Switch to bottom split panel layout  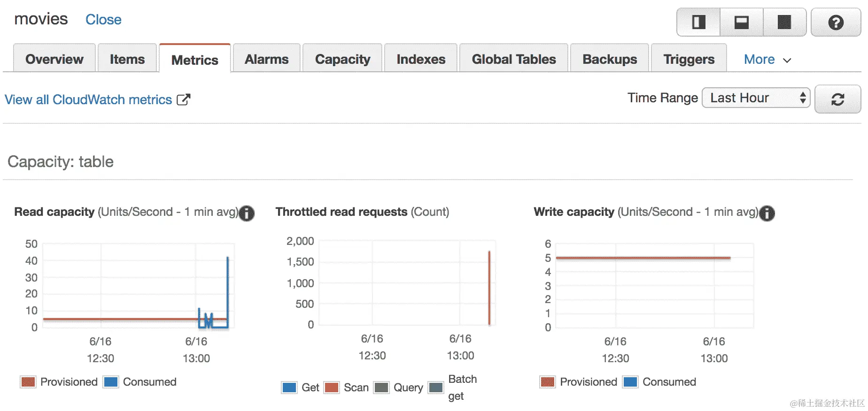click(x=742, y=22)
